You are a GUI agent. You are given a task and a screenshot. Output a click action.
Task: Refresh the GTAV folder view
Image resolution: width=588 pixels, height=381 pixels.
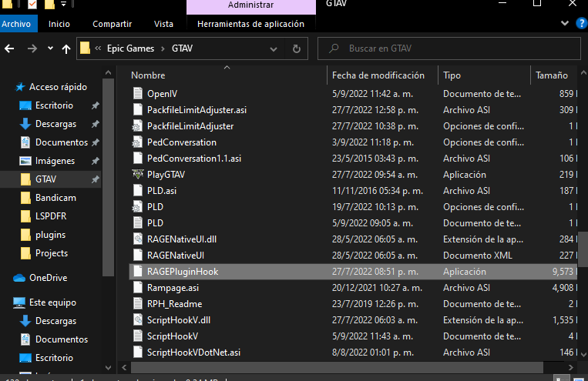297,48
